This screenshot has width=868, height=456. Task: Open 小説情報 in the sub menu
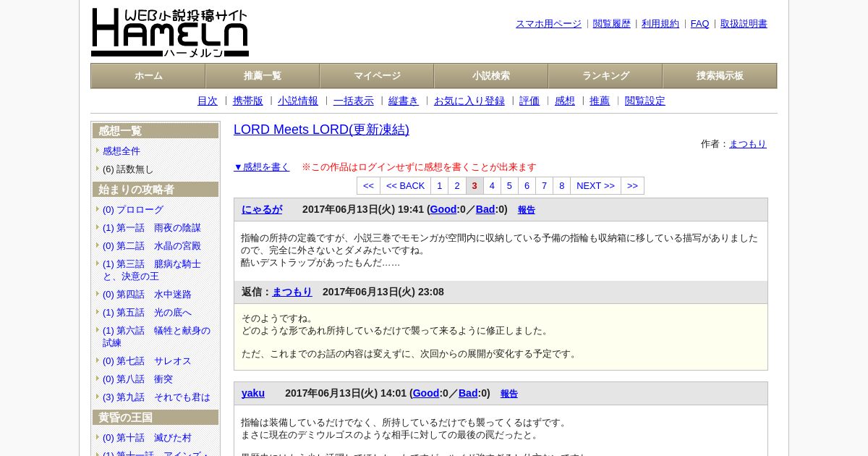[x=298, y=101]
